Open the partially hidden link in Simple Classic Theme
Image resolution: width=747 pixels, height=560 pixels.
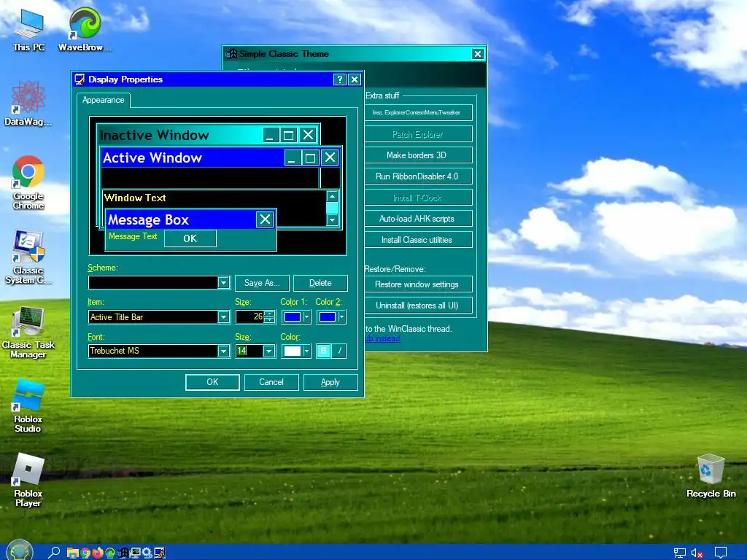[x=382, y=338]
